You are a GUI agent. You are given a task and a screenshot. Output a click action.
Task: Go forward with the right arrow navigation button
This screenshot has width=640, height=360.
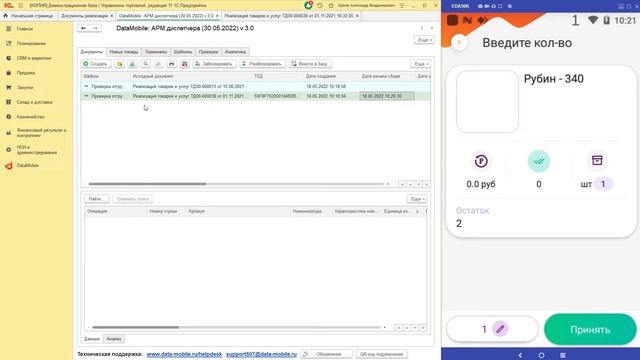click(95, 28)
